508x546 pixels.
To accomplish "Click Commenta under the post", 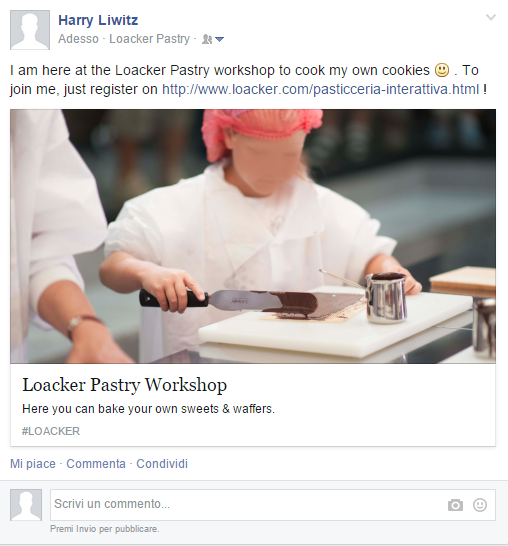I will (x=96, y=464).
